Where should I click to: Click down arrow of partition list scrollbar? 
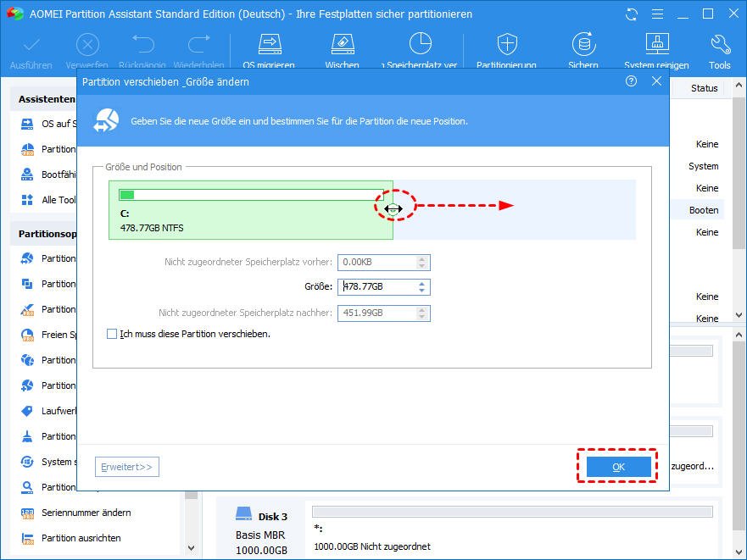click(x=739, y=315)
